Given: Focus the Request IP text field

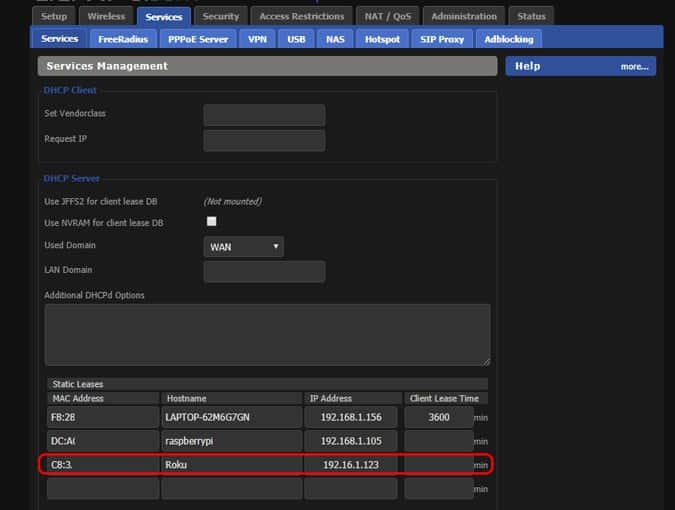Looking at the screenshot, I should [264, 140].
